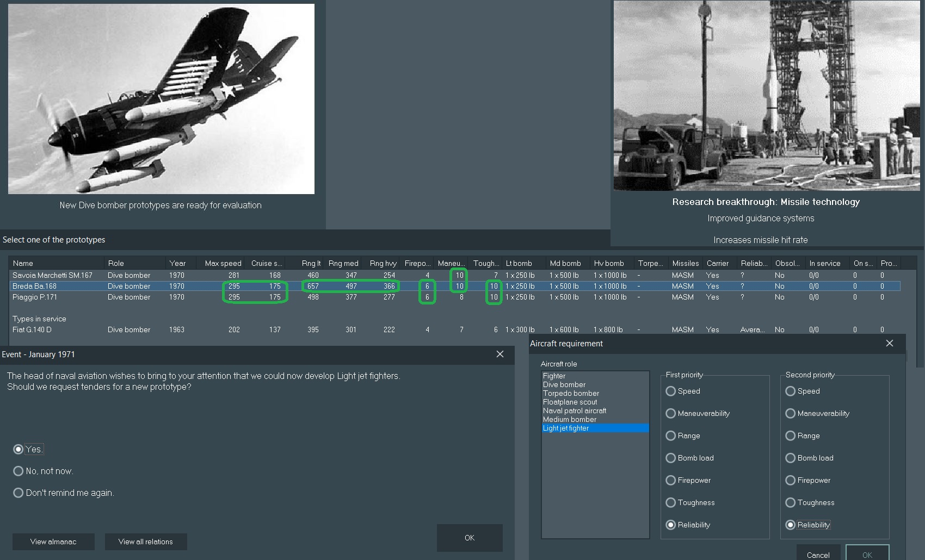Click the View almanac button
The height and width of the screenshot is (560, 925).
53,542
